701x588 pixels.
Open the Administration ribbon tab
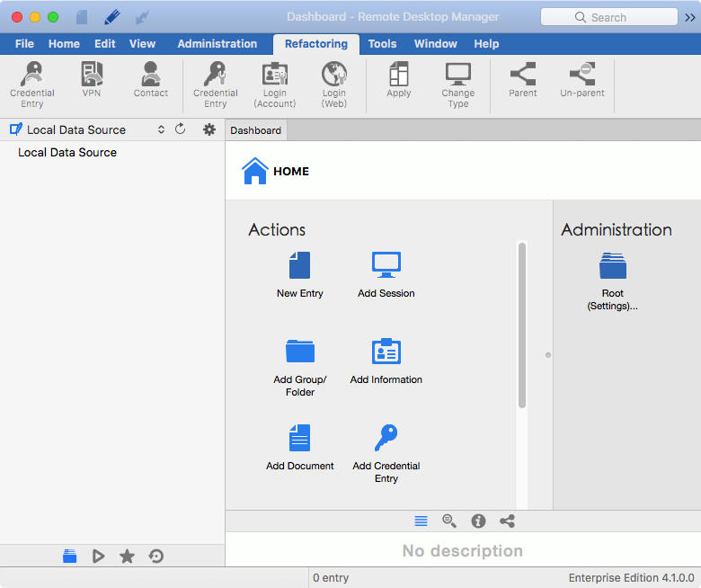coord(217,44)
